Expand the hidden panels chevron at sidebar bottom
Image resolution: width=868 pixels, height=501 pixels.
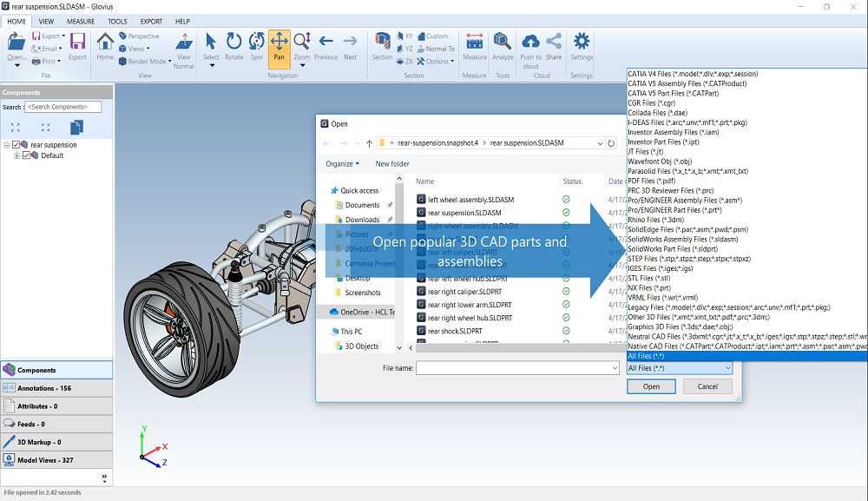coord(104,478)
